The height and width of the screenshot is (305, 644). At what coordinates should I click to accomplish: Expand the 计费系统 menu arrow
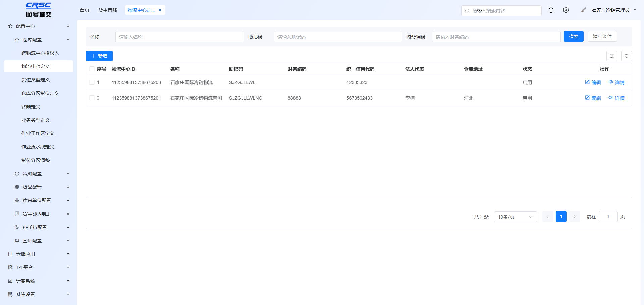coord(68,281)
